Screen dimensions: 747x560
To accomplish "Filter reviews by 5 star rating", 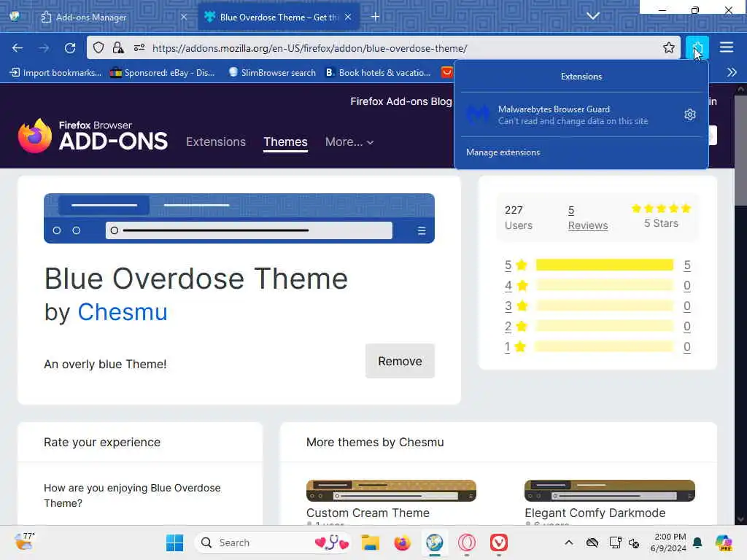I will coord(516,265).
